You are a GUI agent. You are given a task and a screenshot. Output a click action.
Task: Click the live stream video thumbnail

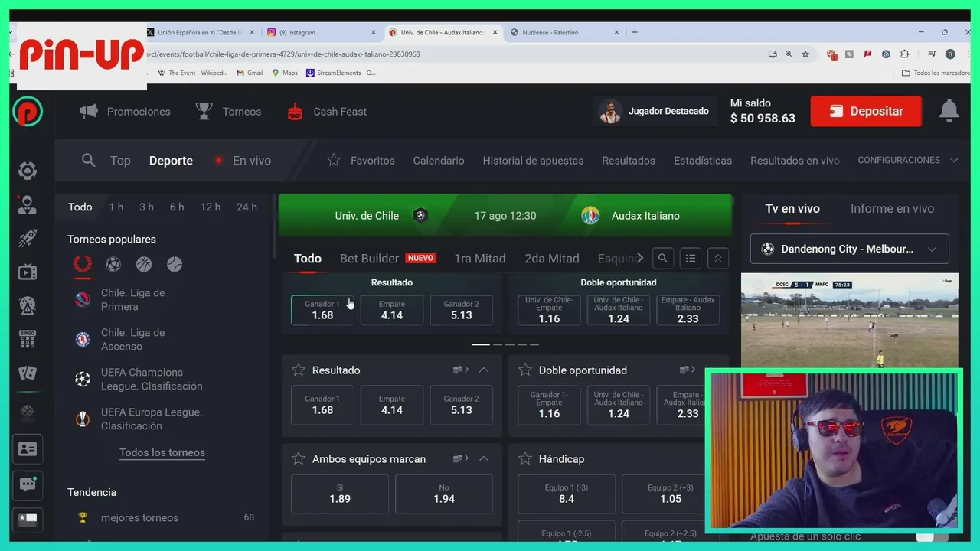tap(849, 321)
